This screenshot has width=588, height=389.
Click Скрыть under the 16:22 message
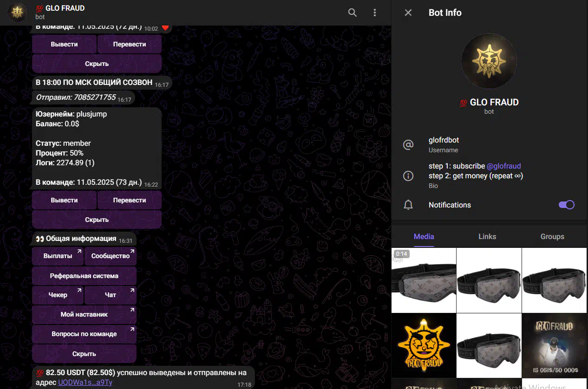[97, 220]
